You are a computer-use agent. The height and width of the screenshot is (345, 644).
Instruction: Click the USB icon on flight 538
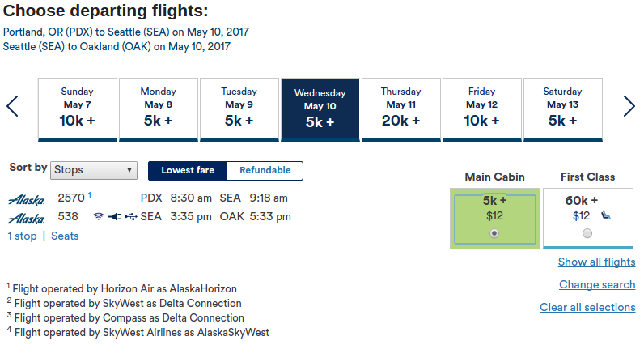tap(130, 217)
